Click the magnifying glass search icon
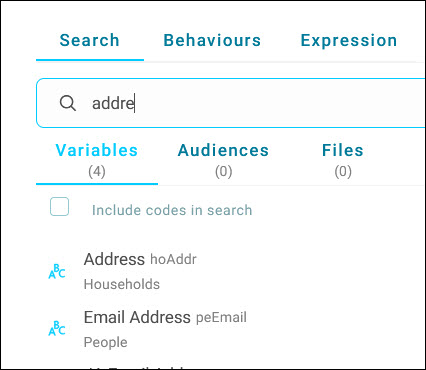 coord(68,103)
